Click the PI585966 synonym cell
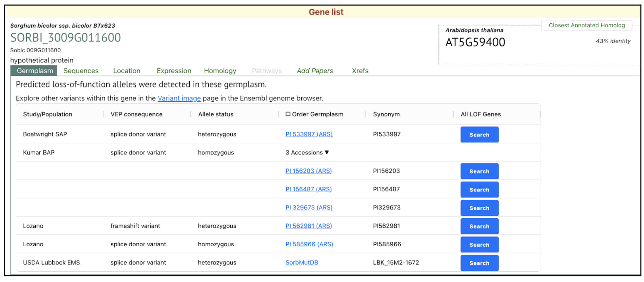The width and height of the screenshot is (644, 282). [x=387, y=244]
